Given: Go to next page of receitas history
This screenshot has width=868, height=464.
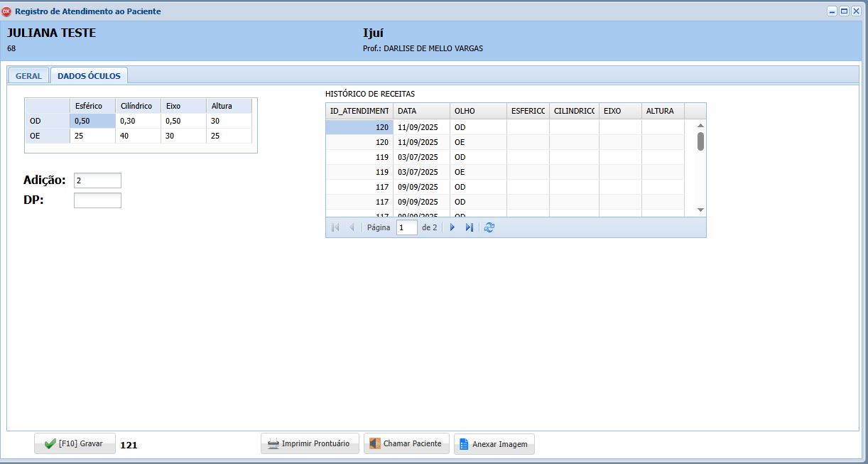Looking at the screenshot, I should (x=452, y=227).
